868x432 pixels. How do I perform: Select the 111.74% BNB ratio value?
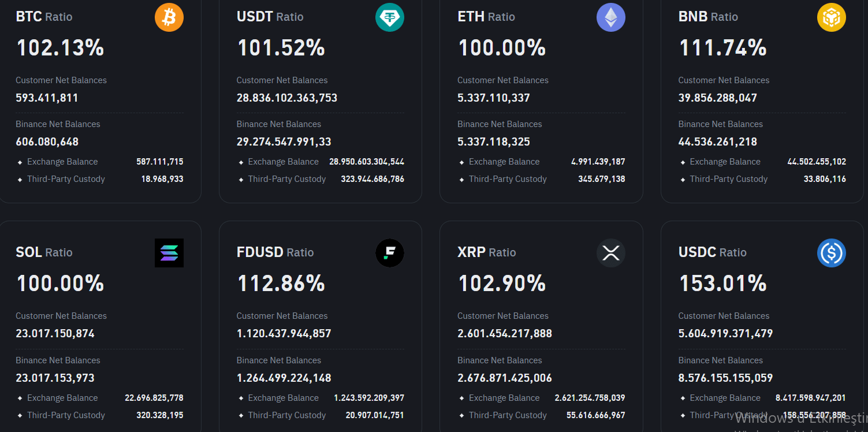pyautogui.click(x=722, y=47)
